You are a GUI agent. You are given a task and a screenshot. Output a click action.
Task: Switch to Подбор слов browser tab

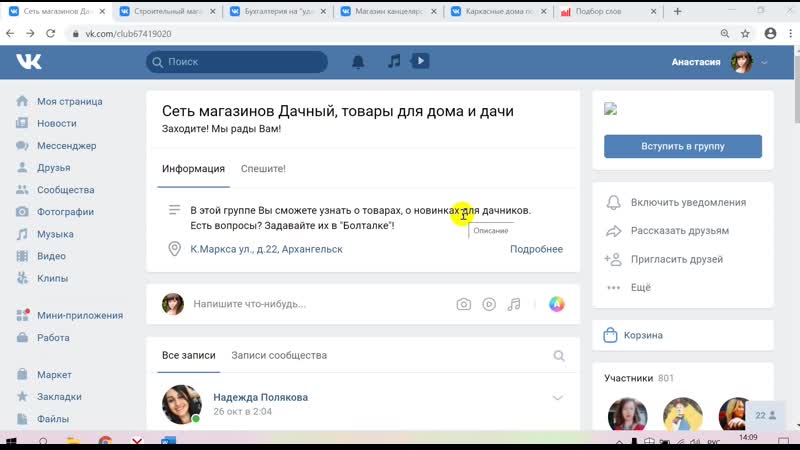[609, 11]
